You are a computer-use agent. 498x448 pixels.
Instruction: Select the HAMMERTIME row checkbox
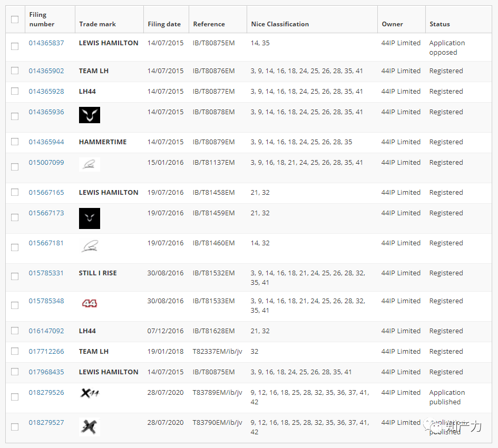click(x=15, y=142)
